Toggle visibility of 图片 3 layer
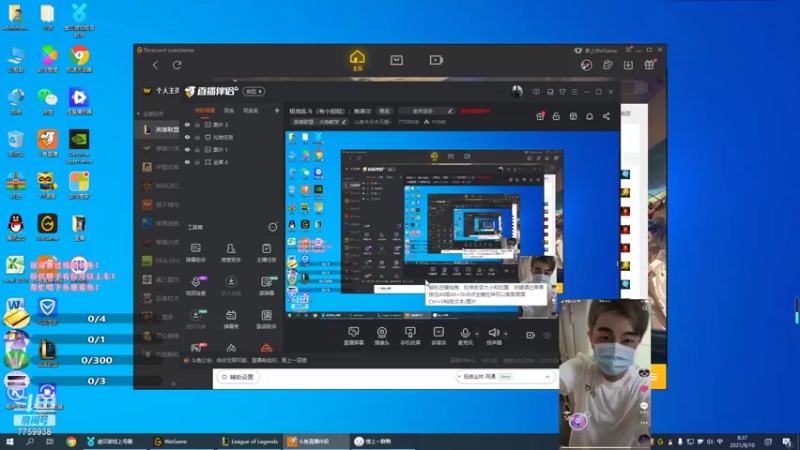 coord(187,124)
